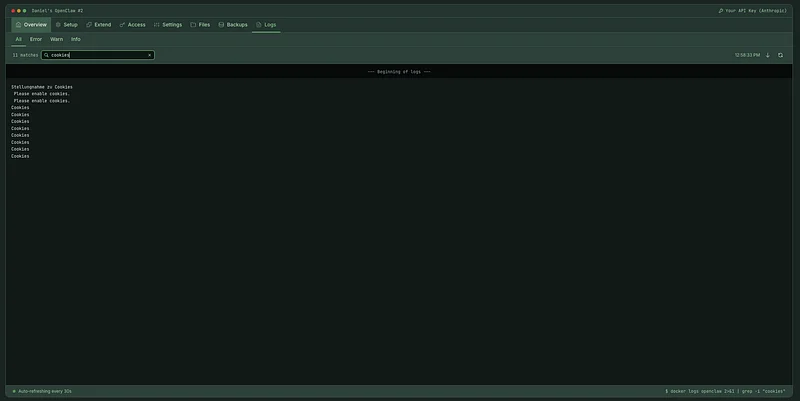
Task: Open the Files tab
Action: (200, 24)
